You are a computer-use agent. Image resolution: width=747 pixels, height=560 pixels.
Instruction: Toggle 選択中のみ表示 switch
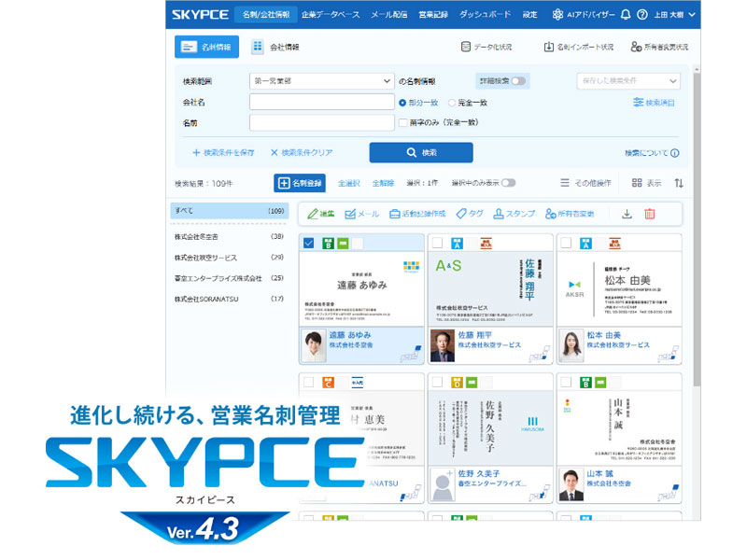click(x=508, y=183)
